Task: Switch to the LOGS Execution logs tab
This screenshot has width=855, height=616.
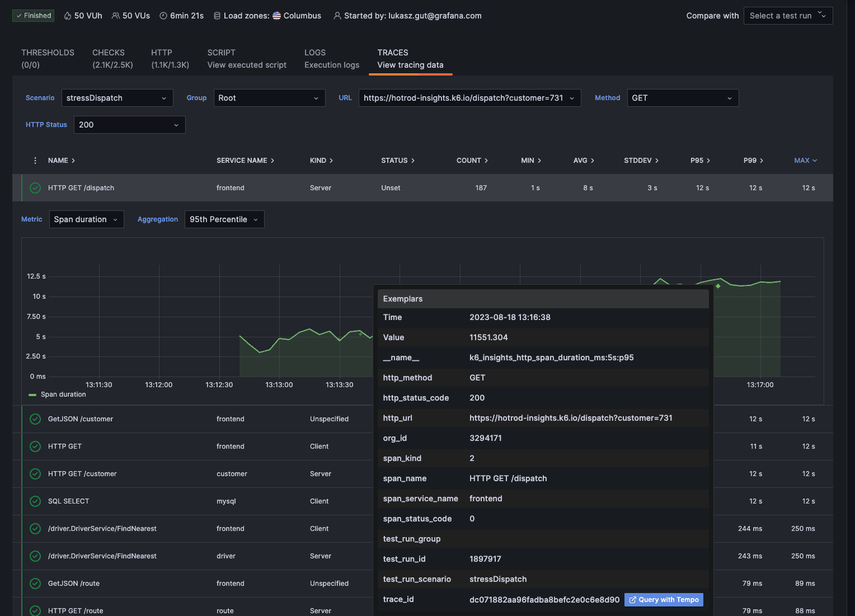Action: point(331,58)
